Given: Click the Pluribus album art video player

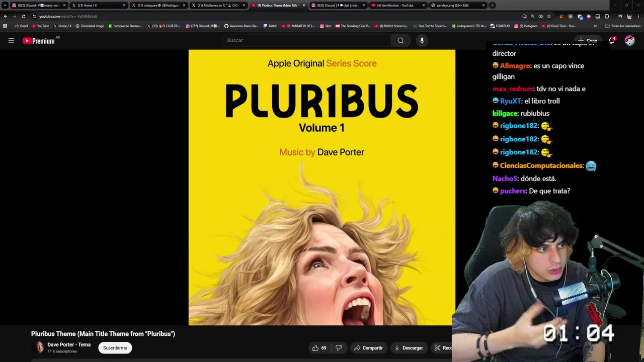Looking at the screenshot, I should [x=322, y=187].
